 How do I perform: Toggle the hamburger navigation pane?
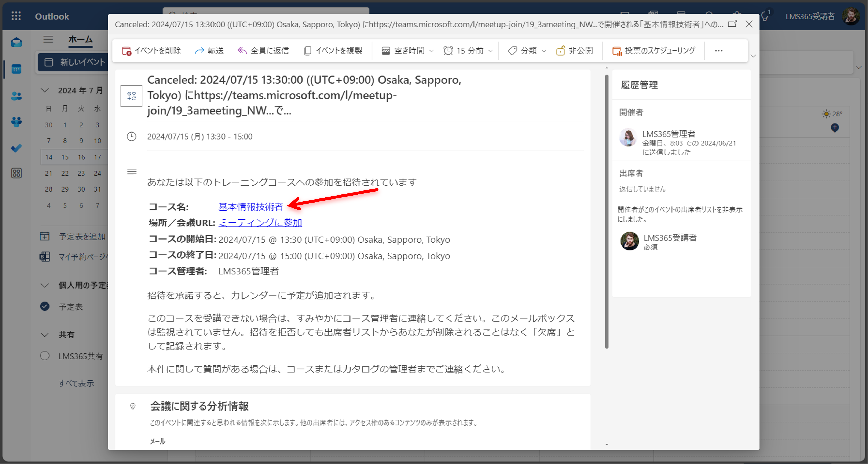(48, 39)
